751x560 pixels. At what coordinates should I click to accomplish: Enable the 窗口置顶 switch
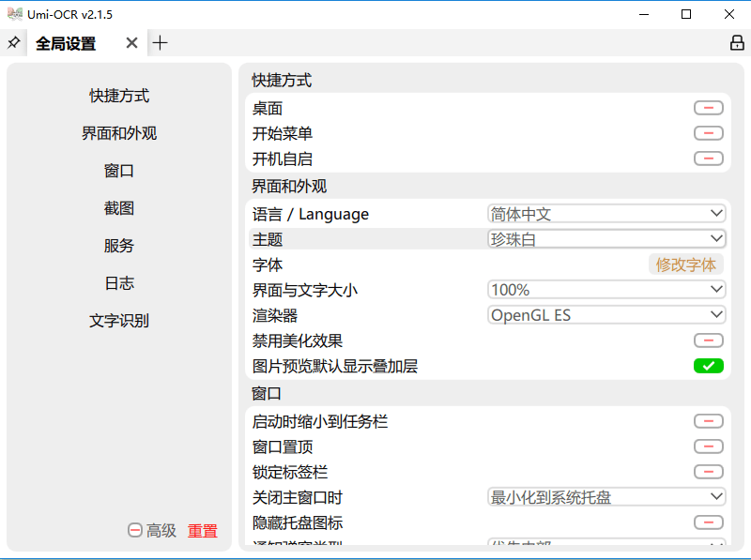pos(708,446)
